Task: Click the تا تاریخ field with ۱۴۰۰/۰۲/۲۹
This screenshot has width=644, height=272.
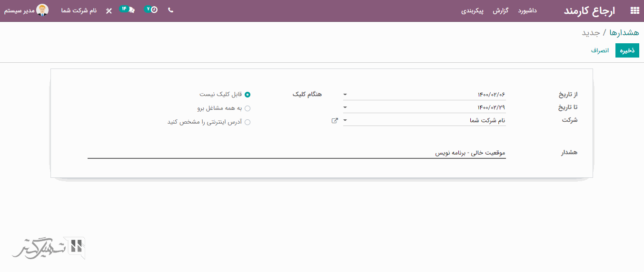Action: (424, 107)
